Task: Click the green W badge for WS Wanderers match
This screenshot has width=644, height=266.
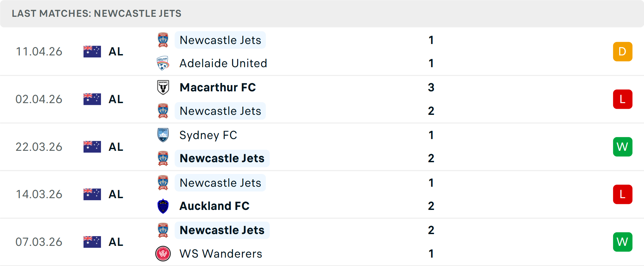Action: click(623, 242)
